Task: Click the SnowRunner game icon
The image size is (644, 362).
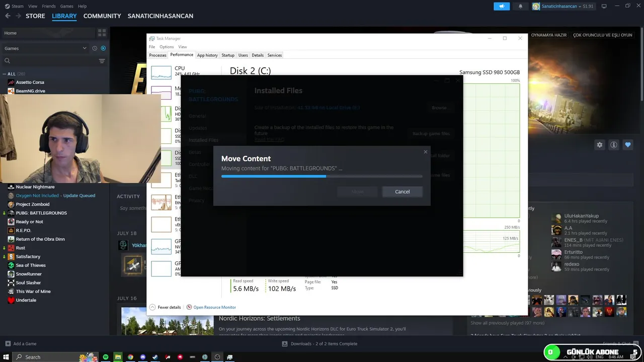Action: pos(11,274)
